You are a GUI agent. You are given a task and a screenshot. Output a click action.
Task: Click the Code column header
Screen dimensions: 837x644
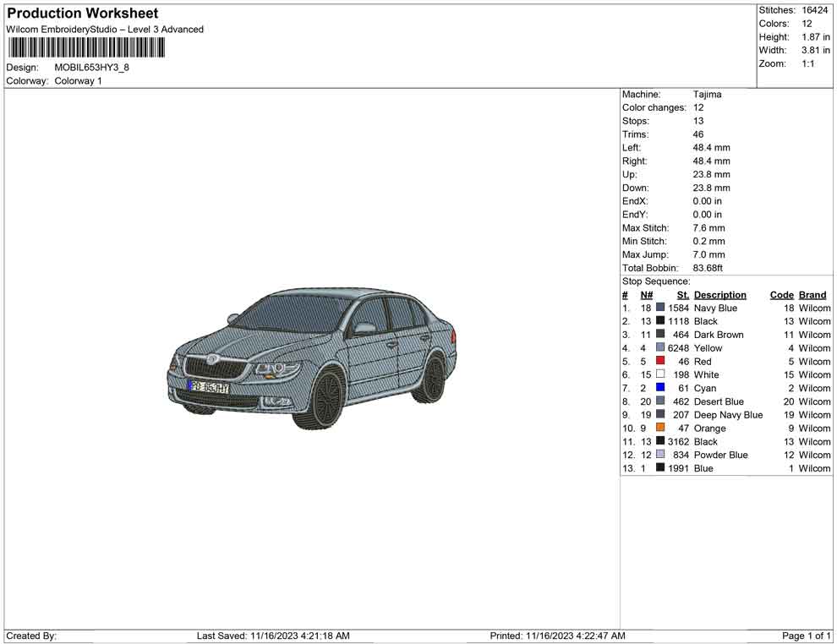(781, 294)
